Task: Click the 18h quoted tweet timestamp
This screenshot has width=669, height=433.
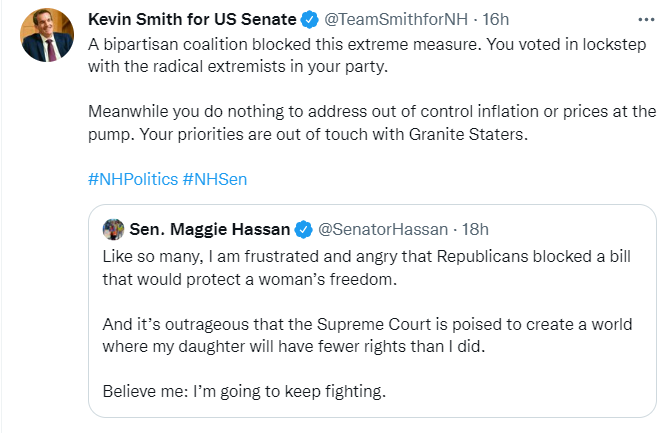Action: point(473,229)
